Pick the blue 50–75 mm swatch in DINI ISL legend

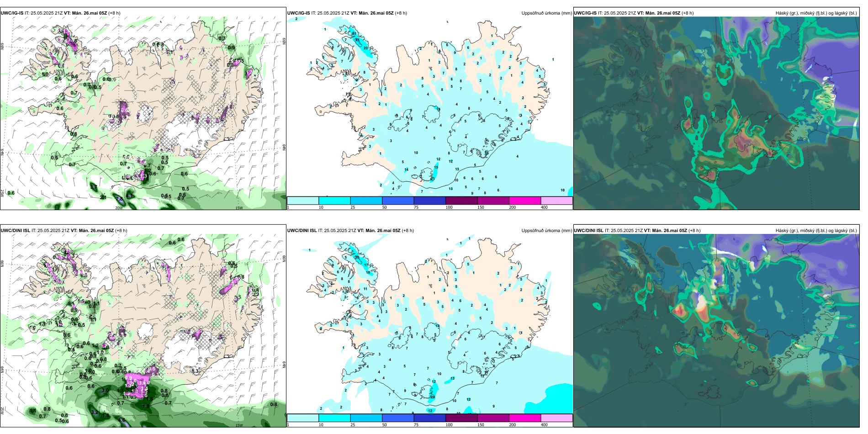coord(398,418)
